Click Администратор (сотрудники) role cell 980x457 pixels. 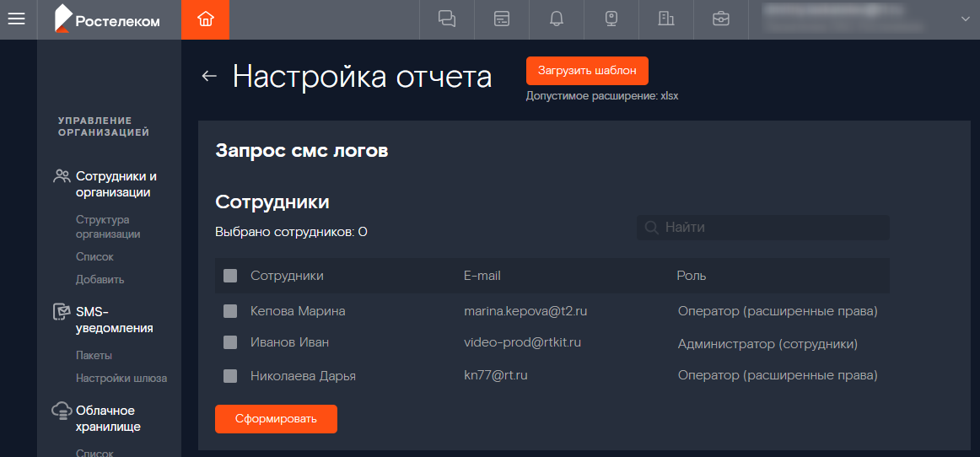click(x=767, y=344)
